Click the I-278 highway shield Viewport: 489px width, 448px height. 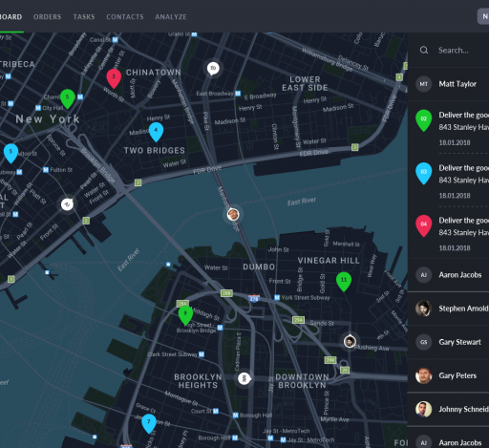pos(254,299)
